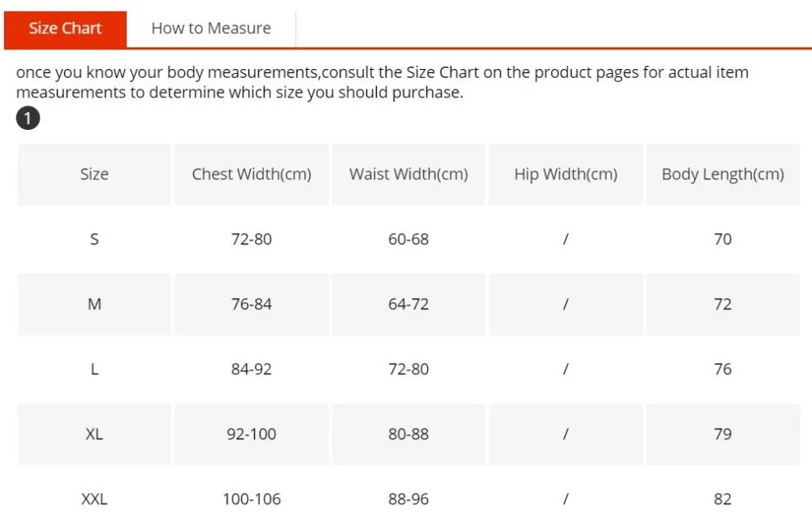
Task: Switch to How to Measure tab
Action: pos(211,29)
